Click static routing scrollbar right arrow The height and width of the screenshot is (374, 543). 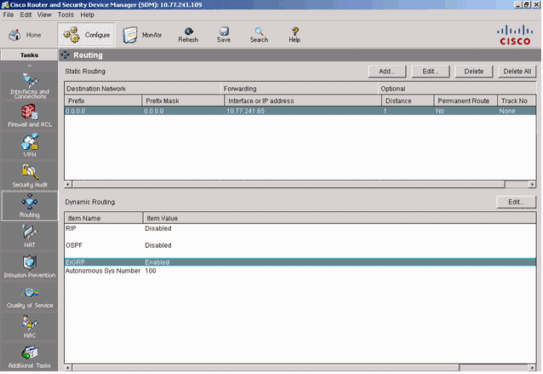[x=532, y=184]
